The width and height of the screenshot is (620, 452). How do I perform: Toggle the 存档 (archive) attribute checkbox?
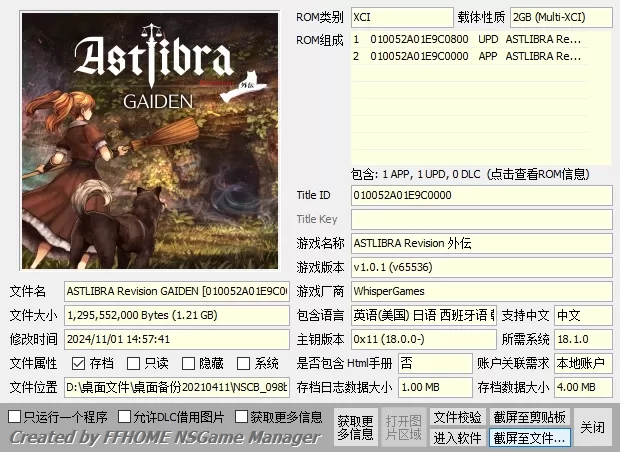79,364
